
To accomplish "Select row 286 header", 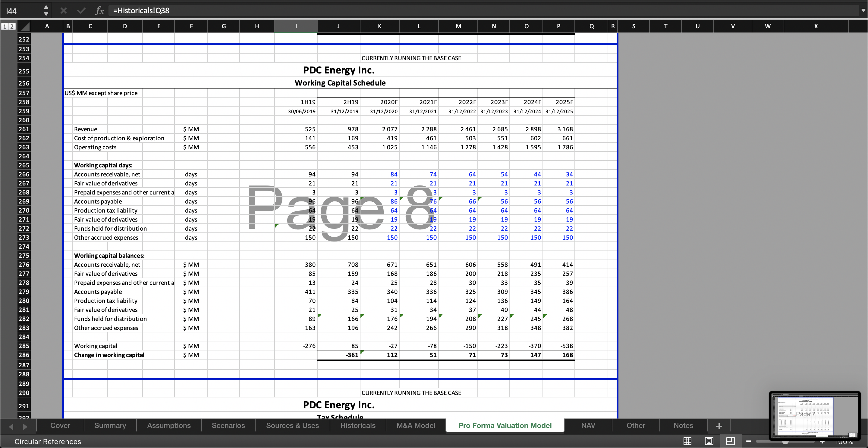I will pyautogui.click(x=24, y=355).
